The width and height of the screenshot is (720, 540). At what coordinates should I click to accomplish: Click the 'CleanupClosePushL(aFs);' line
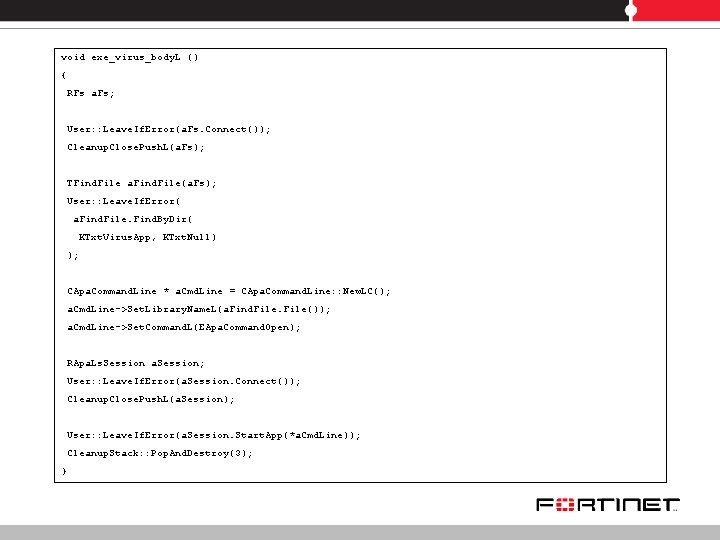tap(135, 147)
